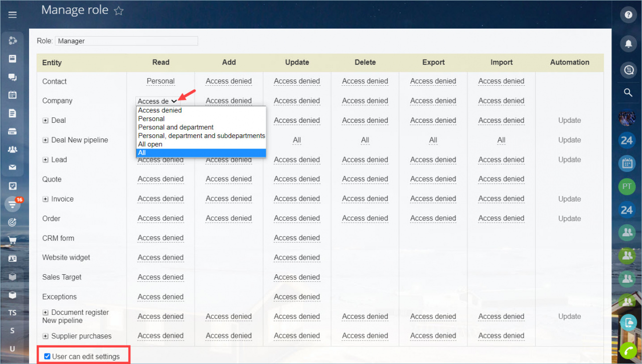Open the mail envelope icon in left sidebar
This screenshot has width=642, height=364.
pos(13,167)
